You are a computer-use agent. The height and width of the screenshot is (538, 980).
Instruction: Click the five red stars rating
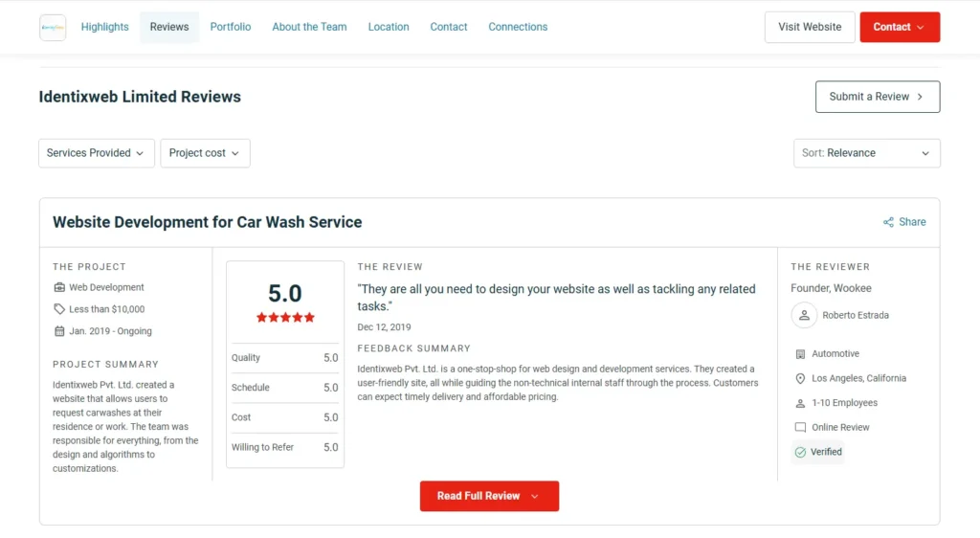285,318
